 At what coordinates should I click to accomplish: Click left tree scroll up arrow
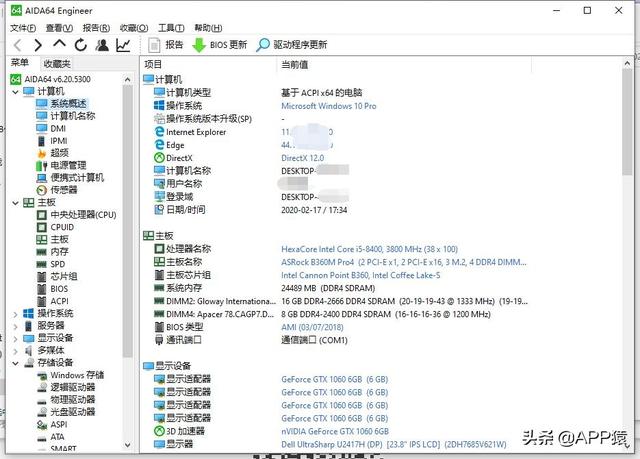pos(128,80)
